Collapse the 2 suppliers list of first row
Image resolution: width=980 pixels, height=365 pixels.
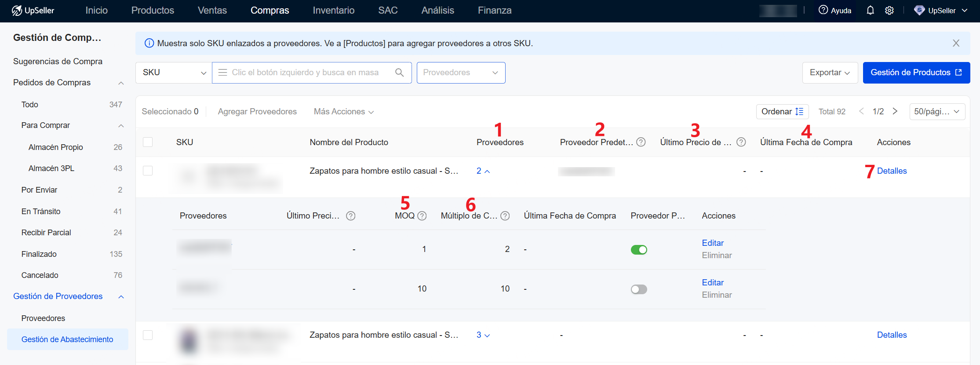[x=483, y=171]
